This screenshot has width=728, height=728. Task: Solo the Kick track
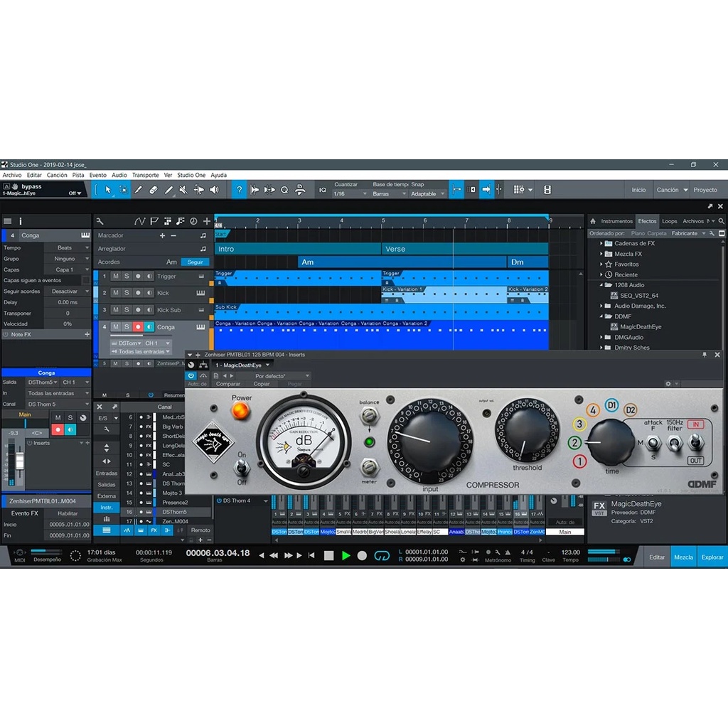127,293
